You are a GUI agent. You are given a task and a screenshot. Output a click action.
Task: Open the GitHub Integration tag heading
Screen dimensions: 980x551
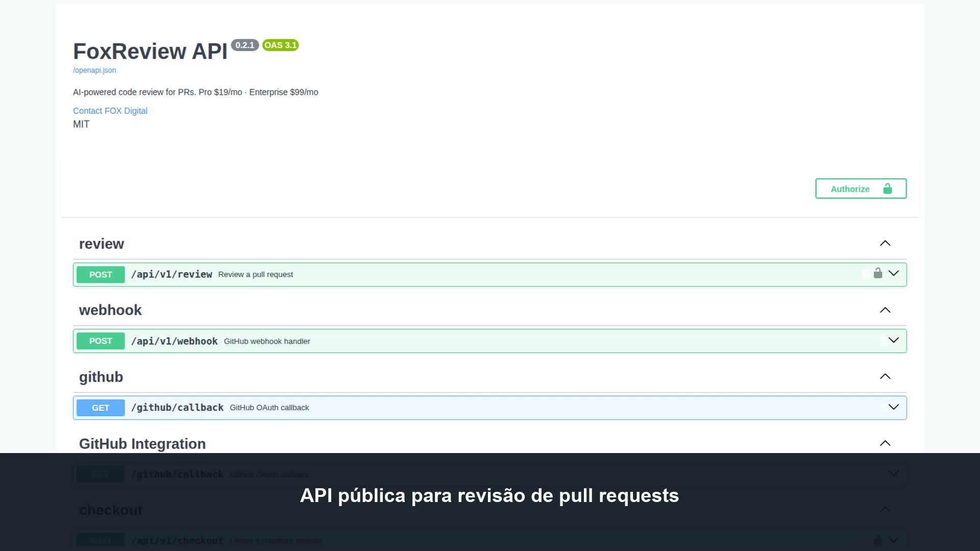pyautogui.click(x=142, y=444)
